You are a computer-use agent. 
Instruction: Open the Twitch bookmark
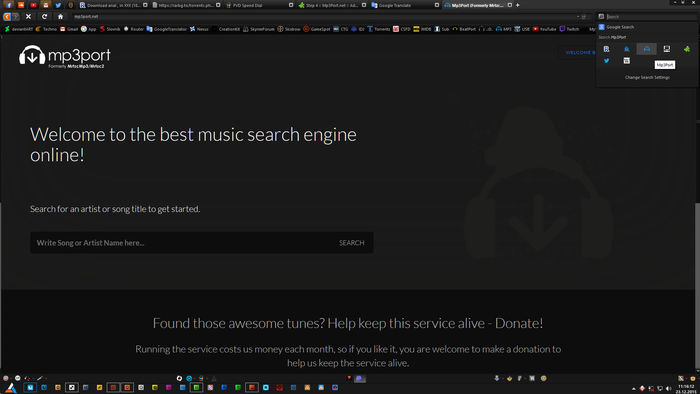pyautogui.click(x=569, y=29)
